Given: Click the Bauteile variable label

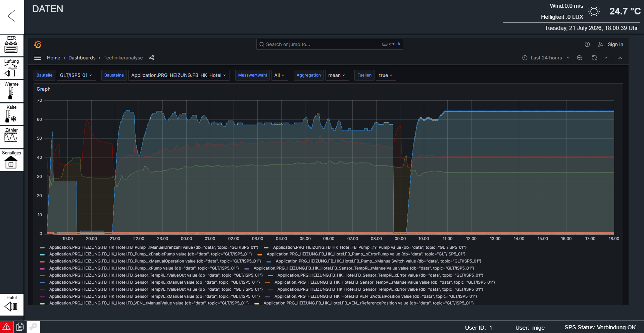Looking at the screenshot, I should [44, 75].
